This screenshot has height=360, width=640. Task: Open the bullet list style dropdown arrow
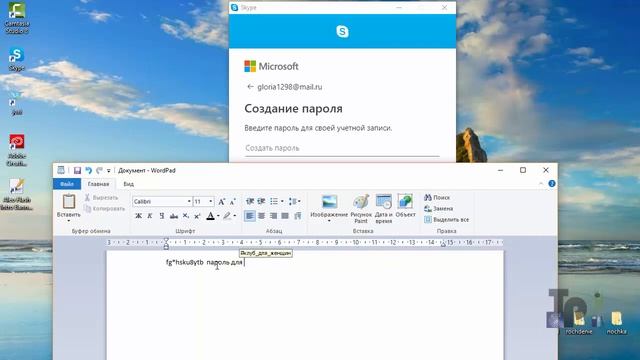click(282, 201)
